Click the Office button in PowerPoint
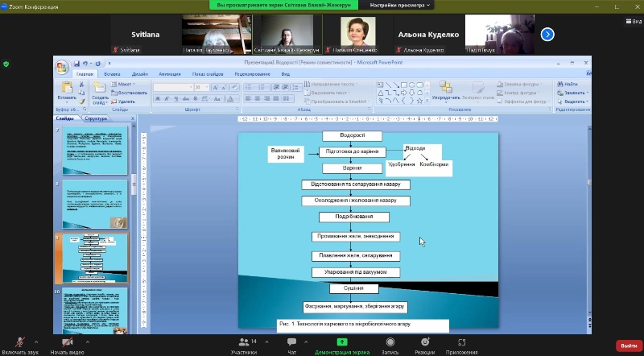 tap(62, 68)
